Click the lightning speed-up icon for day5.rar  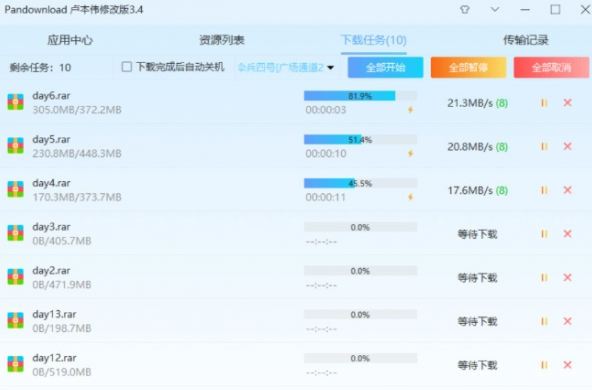click(x=410, y=154)
